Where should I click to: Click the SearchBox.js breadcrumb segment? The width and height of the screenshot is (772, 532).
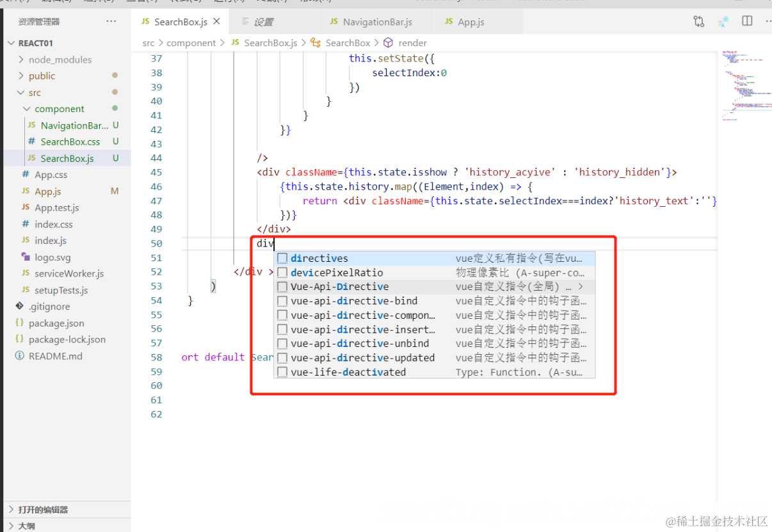point(271,43)
